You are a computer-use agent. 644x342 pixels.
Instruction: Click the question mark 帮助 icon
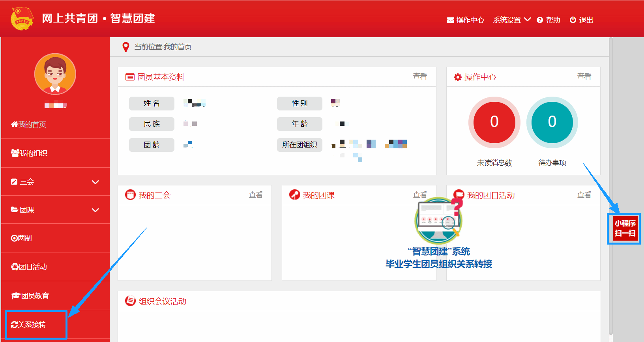(x=540, y=20)
